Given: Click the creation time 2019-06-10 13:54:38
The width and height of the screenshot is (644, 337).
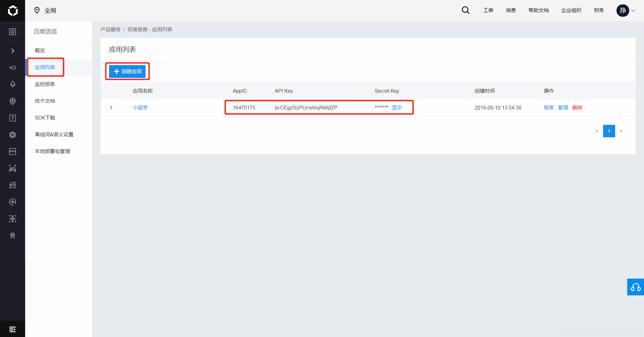Looking at the screenshot, I should 498,108.
